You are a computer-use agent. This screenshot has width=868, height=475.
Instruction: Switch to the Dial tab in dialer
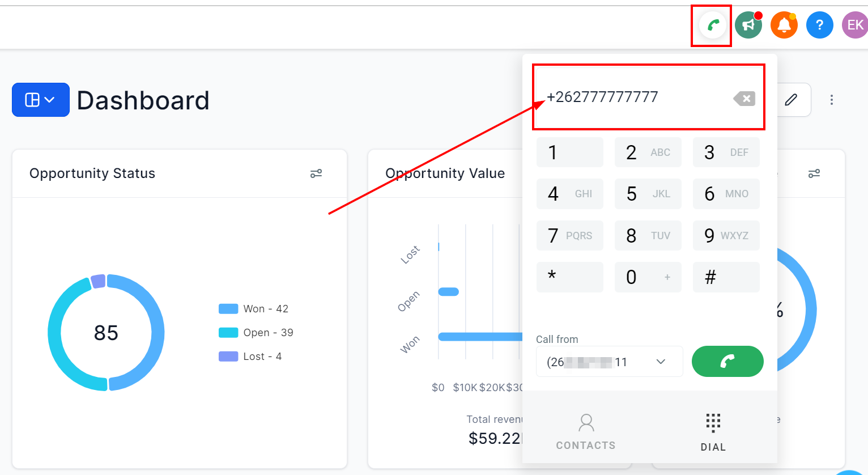click(713, 432)
